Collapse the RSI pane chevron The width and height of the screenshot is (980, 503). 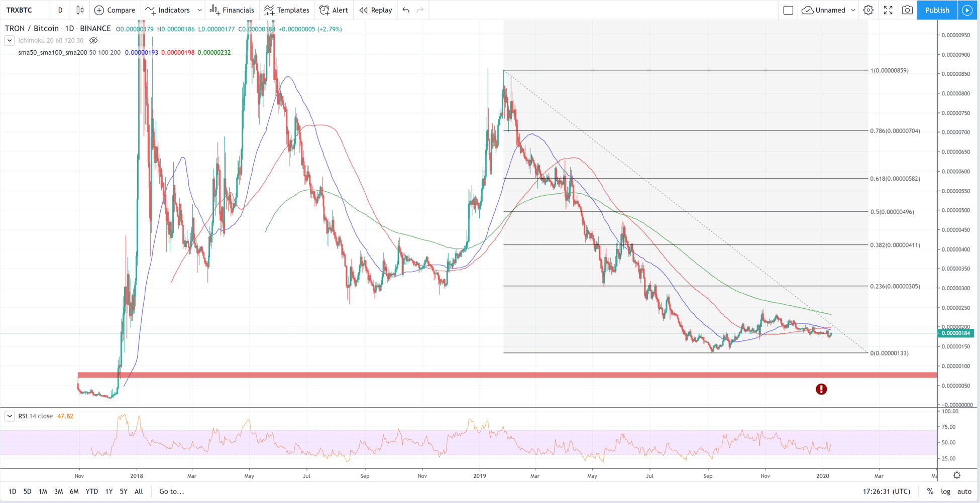(10, 416)
